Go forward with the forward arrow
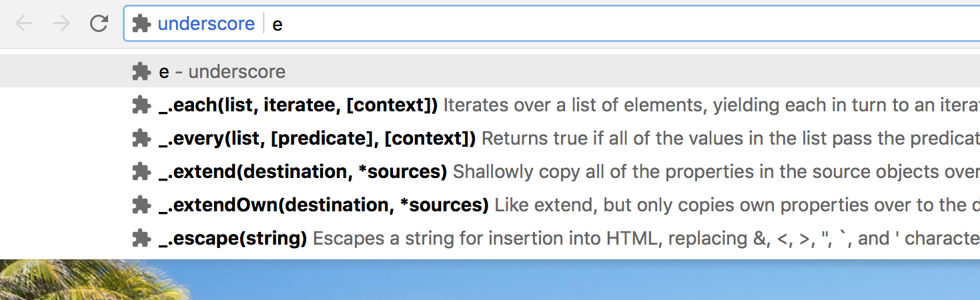This screenshot has width=980, height=300. (61, 23)
